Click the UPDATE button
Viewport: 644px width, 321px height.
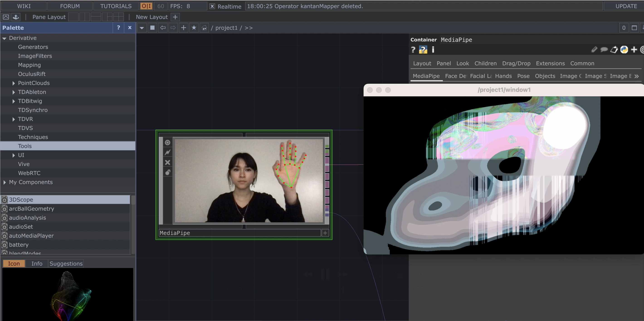[x=626, y=6]
